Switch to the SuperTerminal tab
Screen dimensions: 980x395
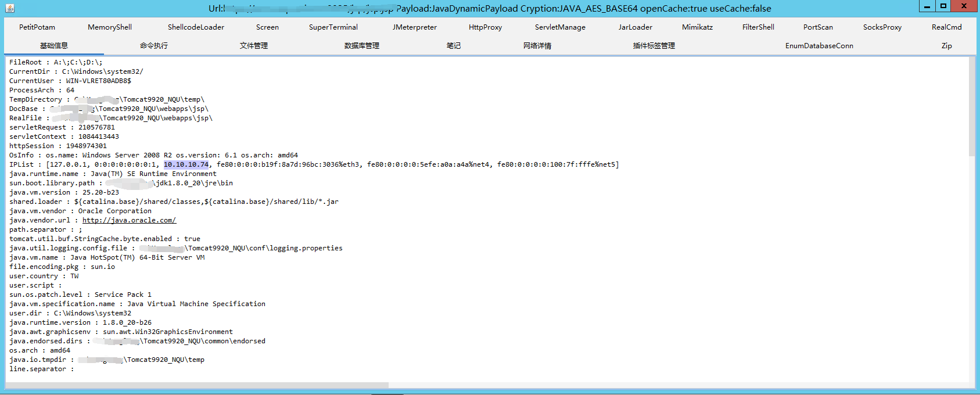[333, 27]
